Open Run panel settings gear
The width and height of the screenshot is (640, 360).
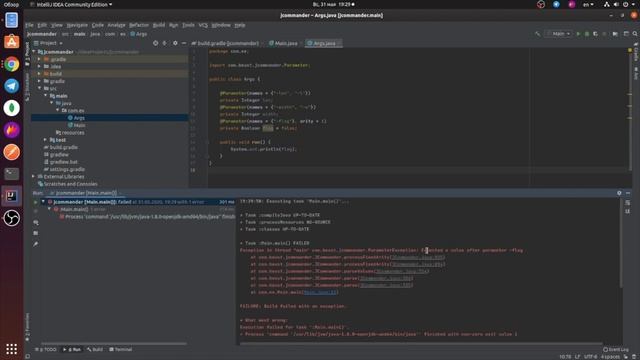619,193
